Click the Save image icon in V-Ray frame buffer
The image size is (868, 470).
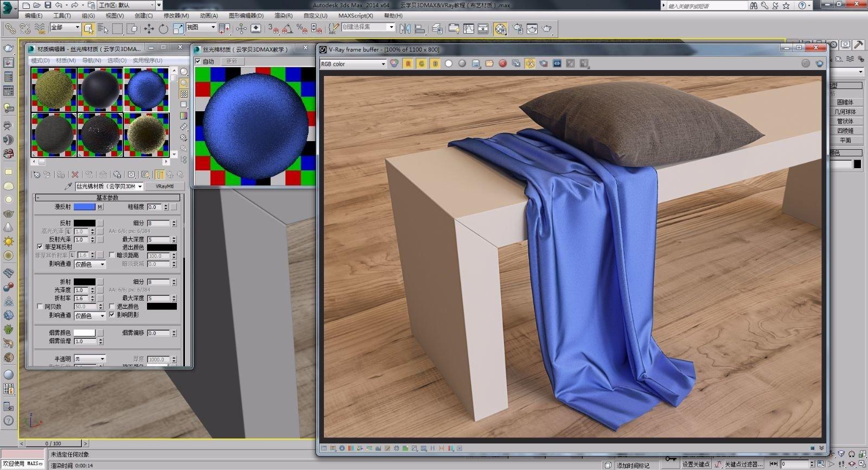point(476,63)
